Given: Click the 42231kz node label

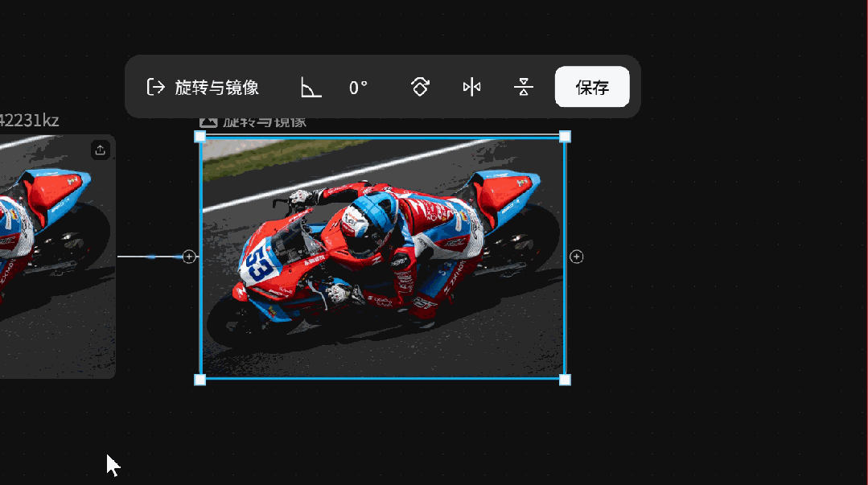Looking at the screenshot, I should click(x=29, y=120).
